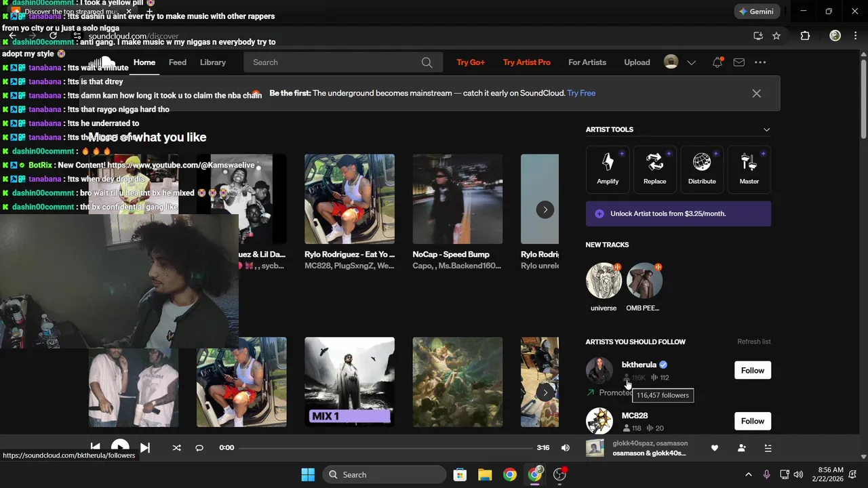The image size is (868, 488).
Task: Click the Try Free link in banner
Action: tap(581, 94)
